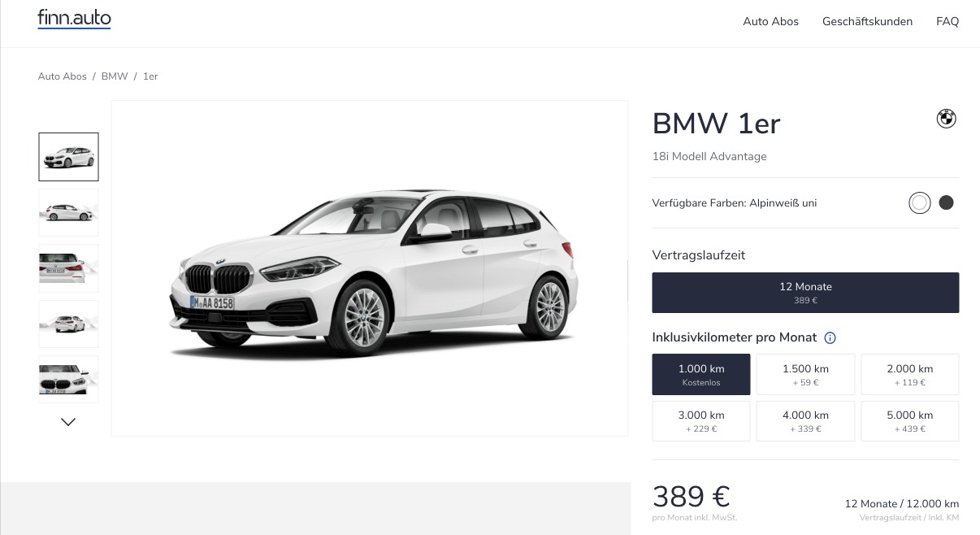Pick the 4.000 km mileage package

805,420
